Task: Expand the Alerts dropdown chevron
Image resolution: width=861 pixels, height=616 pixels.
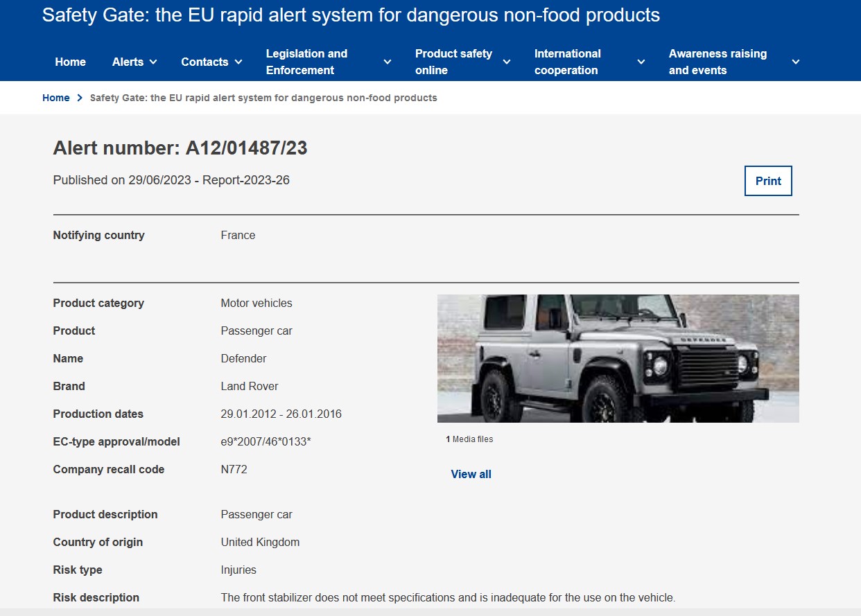Action: click(x=153, y=62)
